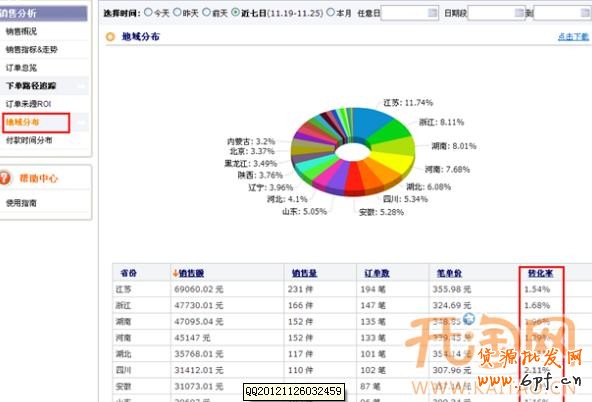Select 地域分布 in the sidebar
This screenshot has height=402, width=592.
(22, 122)
